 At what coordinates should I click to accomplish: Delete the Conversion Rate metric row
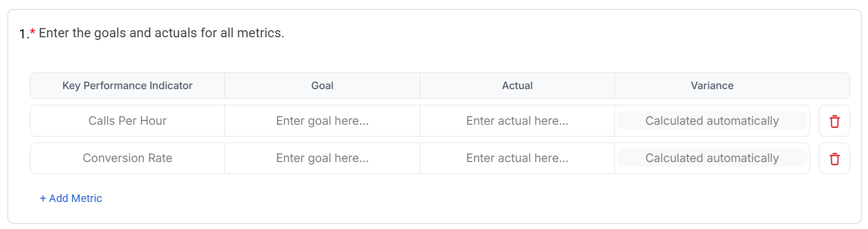tap(834, 159)
